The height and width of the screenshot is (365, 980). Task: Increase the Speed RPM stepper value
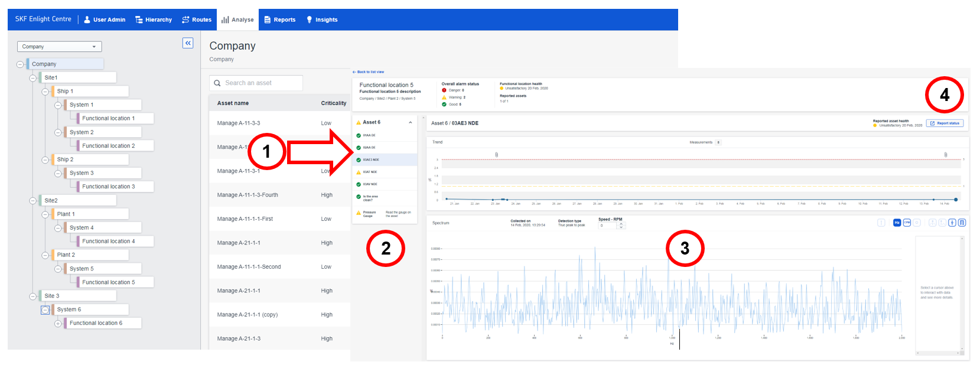(x=621, y=224)
